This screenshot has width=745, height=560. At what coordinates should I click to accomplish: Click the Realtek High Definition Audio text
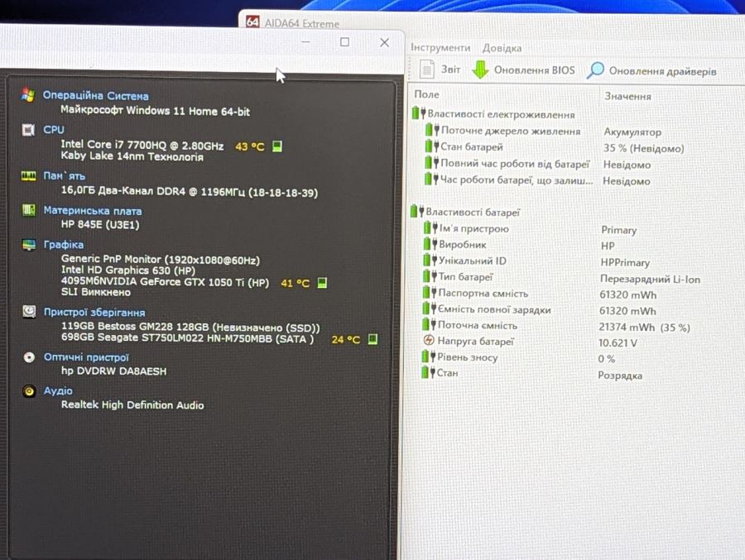(x=132, y=405)
